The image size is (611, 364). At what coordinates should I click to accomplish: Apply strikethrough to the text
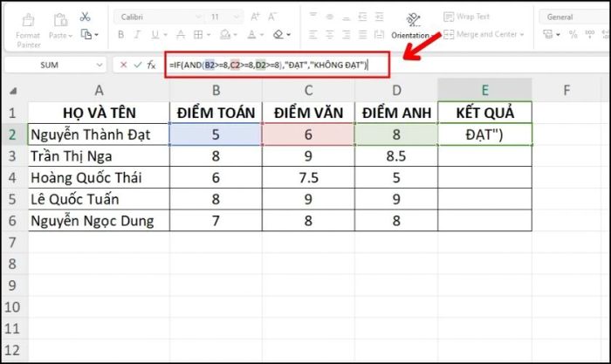pos(181,35)
